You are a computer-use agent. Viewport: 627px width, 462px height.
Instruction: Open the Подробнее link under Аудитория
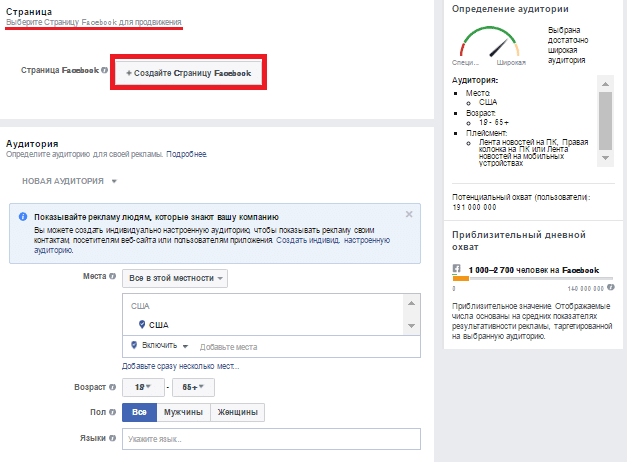tap(187, 154)
